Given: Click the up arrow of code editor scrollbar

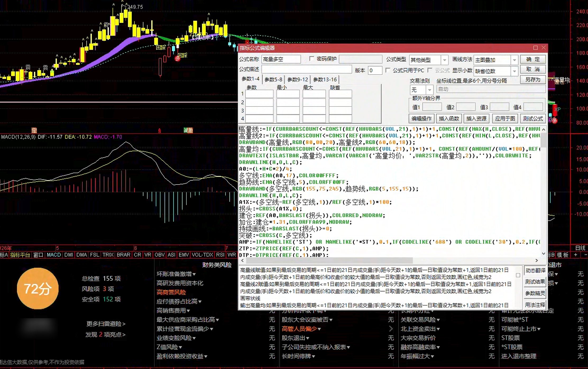Looking at the screenshot, I should coord(544,129).
